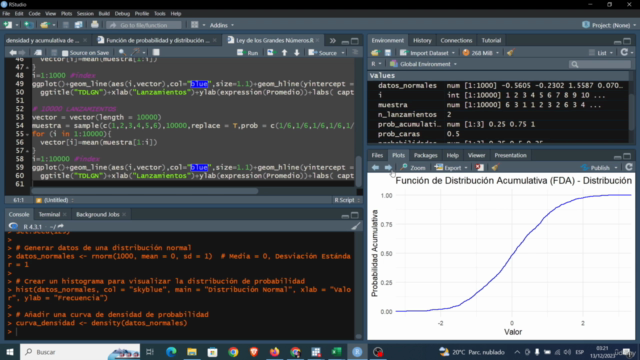Show the editor document in new window
This screenshot has height=360, width=640.
38,53
